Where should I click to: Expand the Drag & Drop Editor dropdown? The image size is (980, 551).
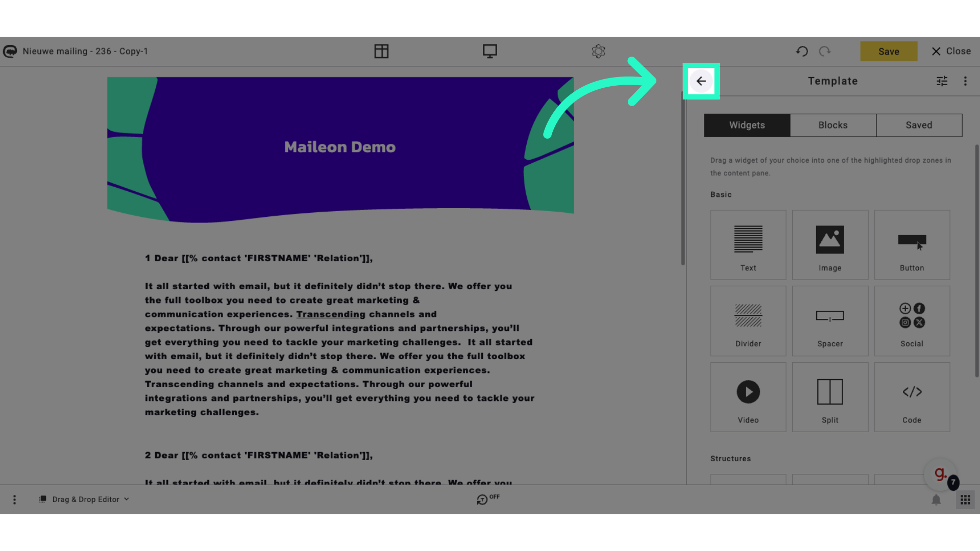pyautogui.click(x=84, y=499)
